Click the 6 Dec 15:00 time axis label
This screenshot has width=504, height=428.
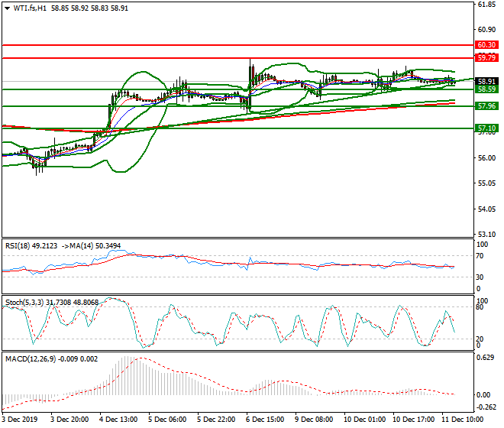[265, 420]
